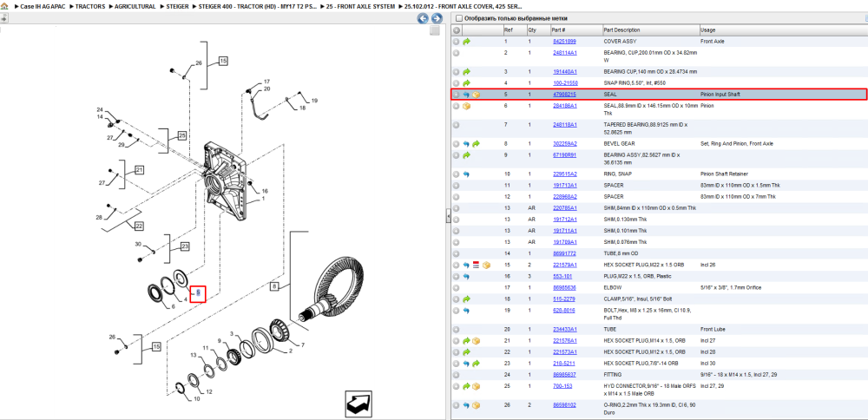Enable 'Отобразить только выбранные метки' checkbox
868x420 pixels.
pos(458,18)
